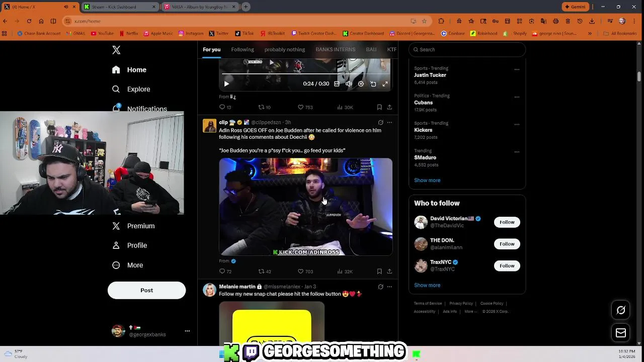This screenshot has height=362, width=644.
Task: Expand the More sidebar menu
Action: (x=128, y=265)
